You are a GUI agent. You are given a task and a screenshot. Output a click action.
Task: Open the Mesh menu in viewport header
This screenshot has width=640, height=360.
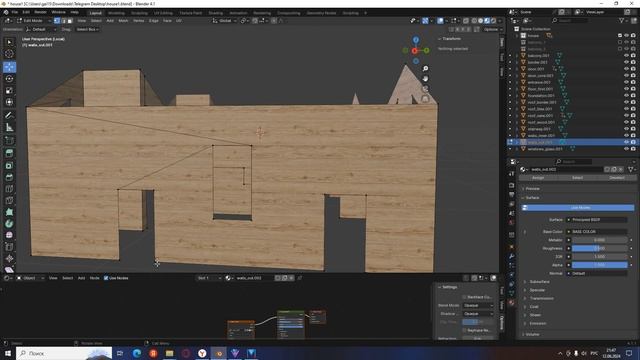(x=123, y=20)
